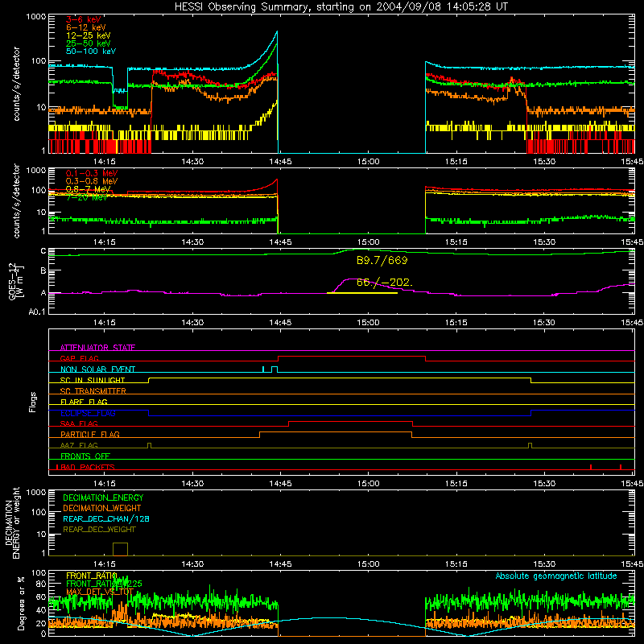Click the A0.1 tick label on GOES axis

tap(37, 312)
